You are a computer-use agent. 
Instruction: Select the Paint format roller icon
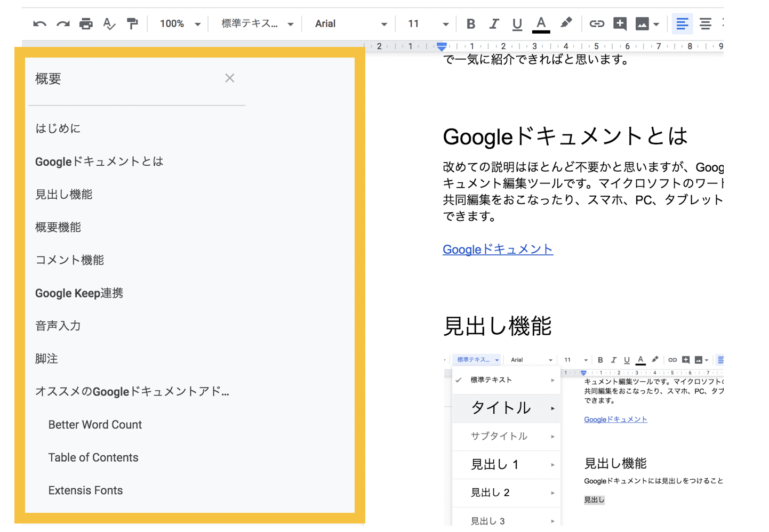coord(132,24)
